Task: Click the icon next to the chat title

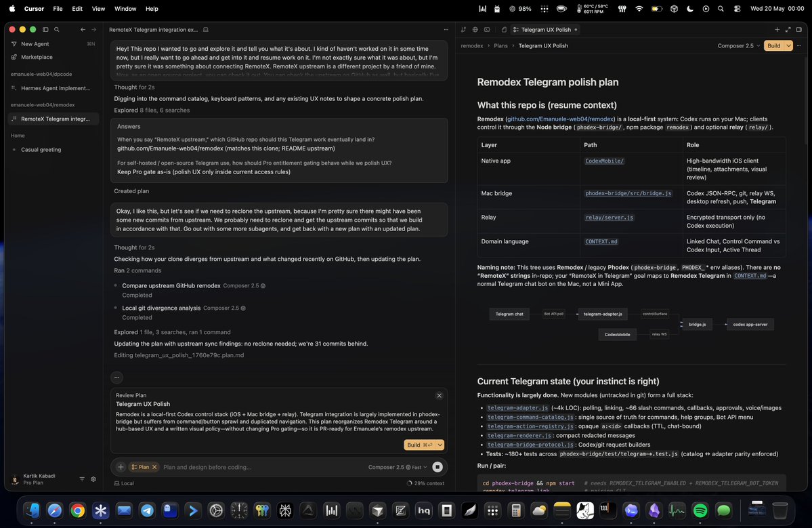Action: pyautogui.click(x=206, y=30)
